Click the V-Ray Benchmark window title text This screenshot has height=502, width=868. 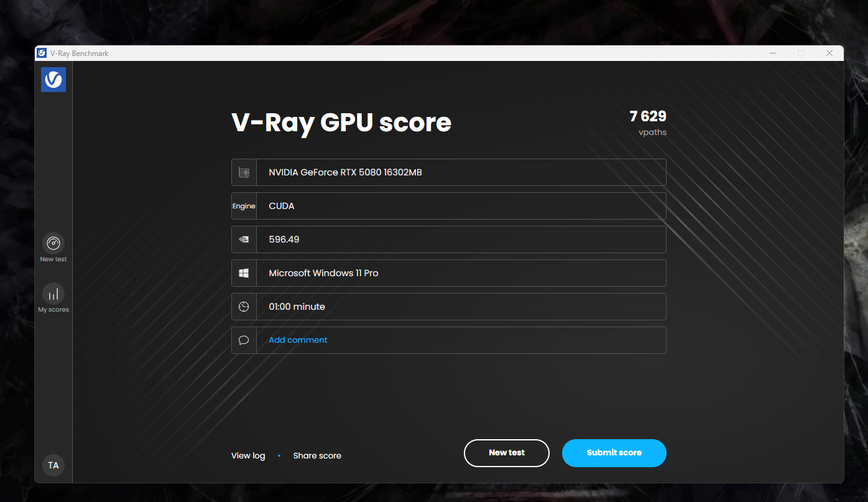click(x=80, y=53)
